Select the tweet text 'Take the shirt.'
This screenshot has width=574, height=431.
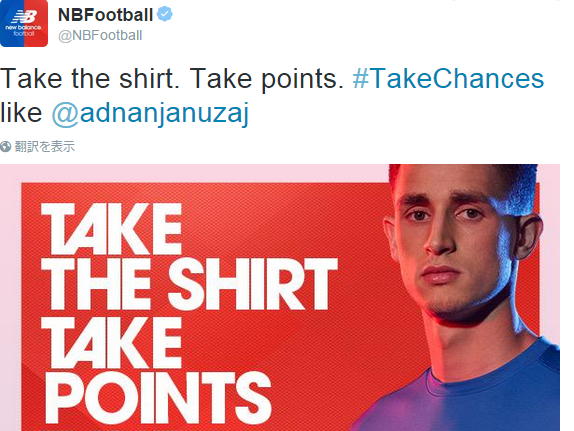tap(90, 78)
